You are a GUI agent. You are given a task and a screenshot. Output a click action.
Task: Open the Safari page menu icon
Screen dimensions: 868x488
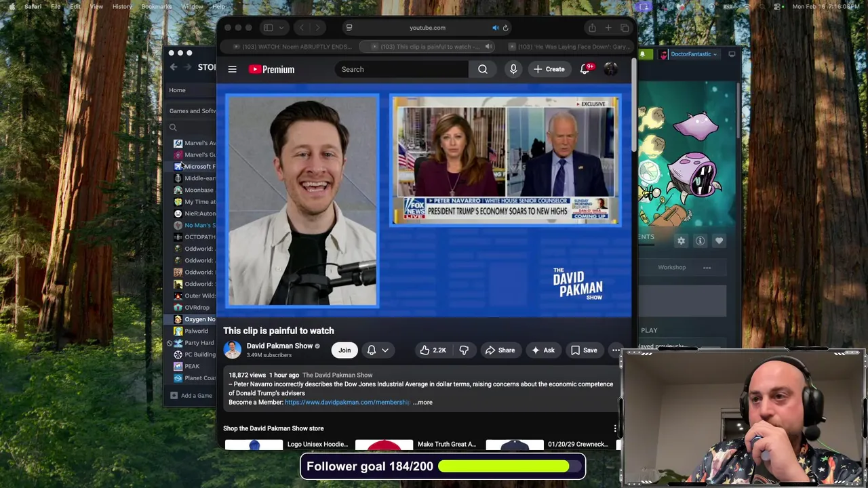349,28
